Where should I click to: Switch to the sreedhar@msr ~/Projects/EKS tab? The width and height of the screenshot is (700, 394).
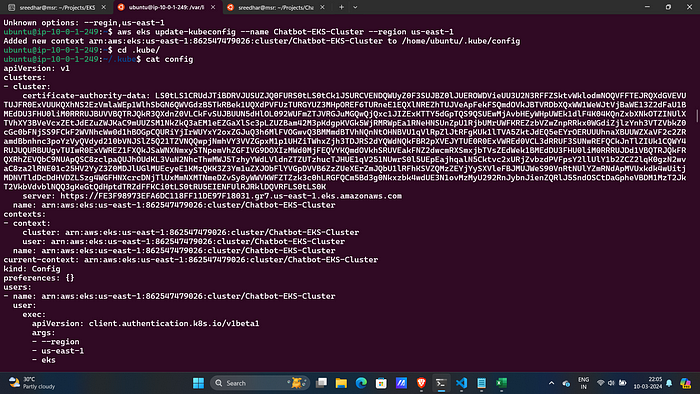pyautogui.click(x=56, y=7)
